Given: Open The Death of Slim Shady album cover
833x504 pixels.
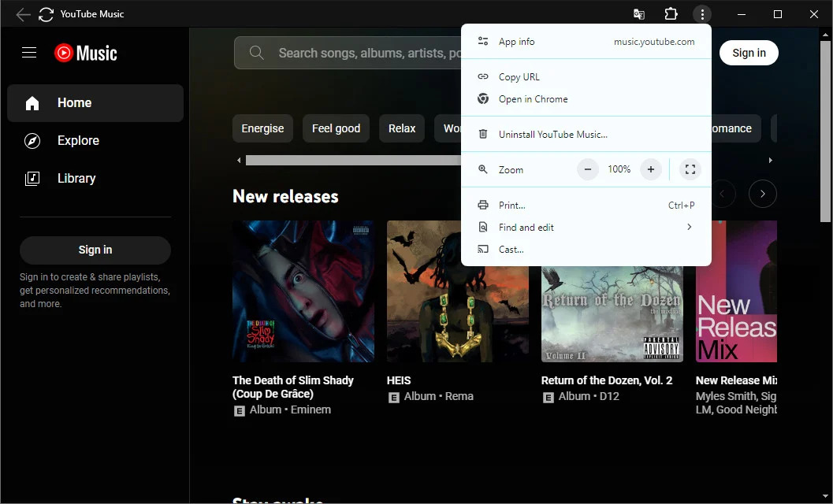Looking at the screenshot, I should 303,291.
